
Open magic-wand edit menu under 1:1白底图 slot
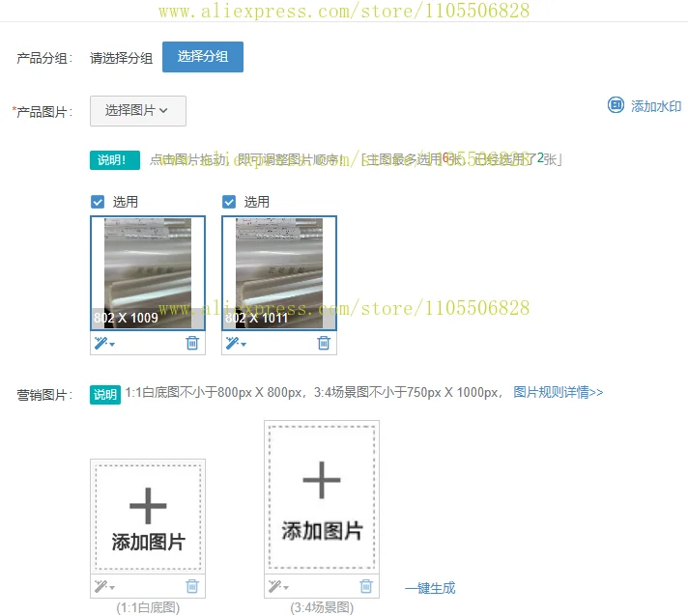[104, 586]
